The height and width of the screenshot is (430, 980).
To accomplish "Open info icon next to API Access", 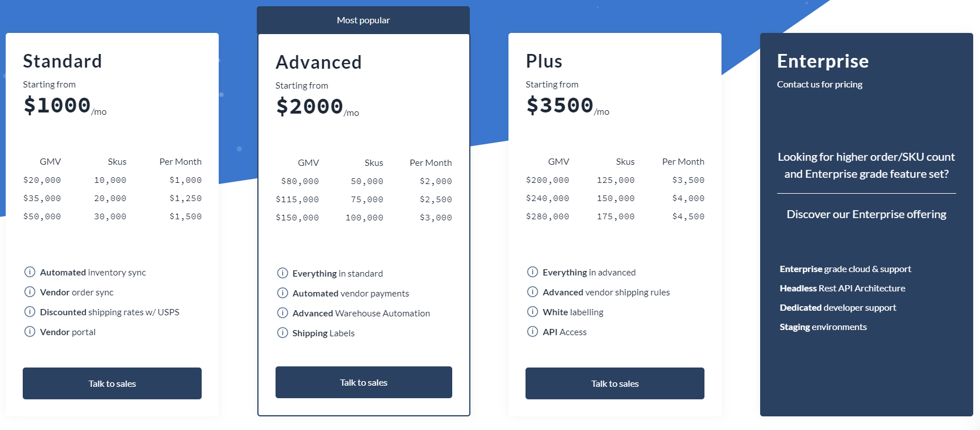I will pos(532,332).
